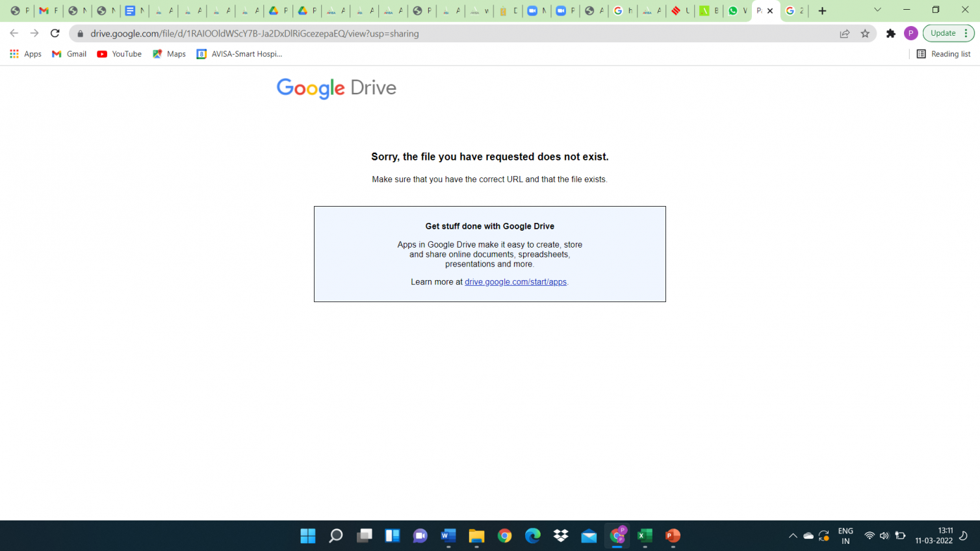Open the Windows Start menu

[x=308, y=535]
